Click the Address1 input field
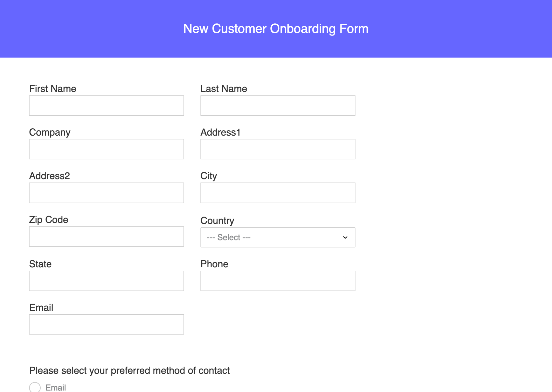The image size is (552, 392). click(277, 149)
